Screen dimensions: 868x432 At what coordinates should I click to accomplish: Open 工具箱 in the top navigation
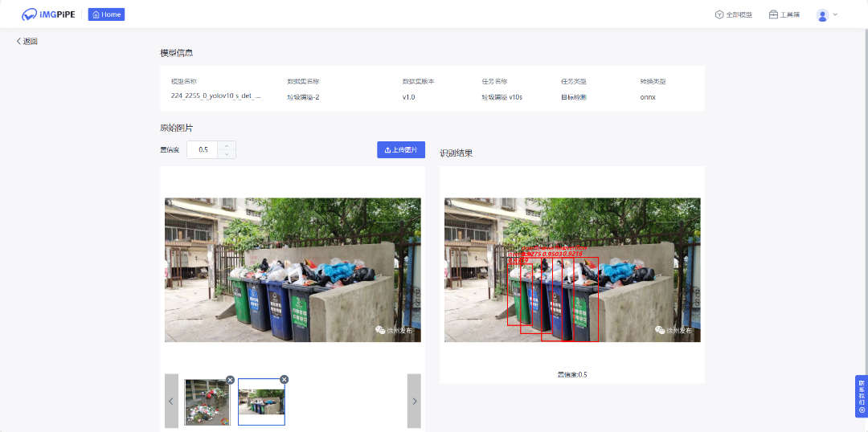coord(784,15)
